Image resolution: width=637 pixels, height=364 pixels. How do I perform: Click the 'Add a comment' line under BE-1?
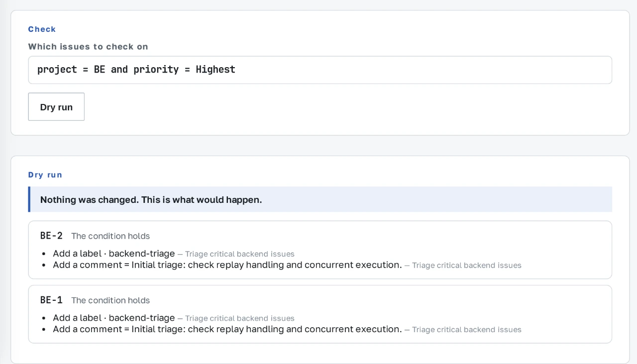point(287,329)
